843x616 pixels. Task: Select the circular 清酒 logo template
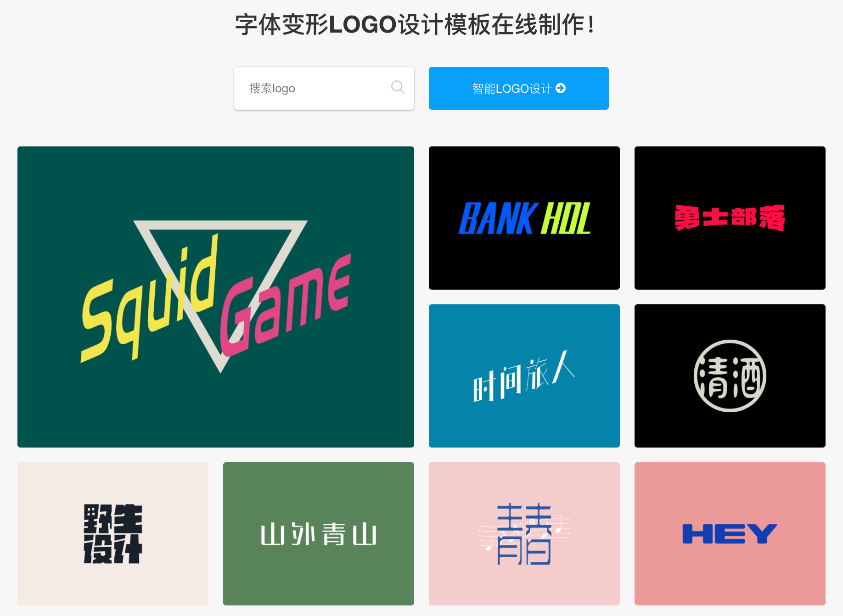(x=730, y=376)
